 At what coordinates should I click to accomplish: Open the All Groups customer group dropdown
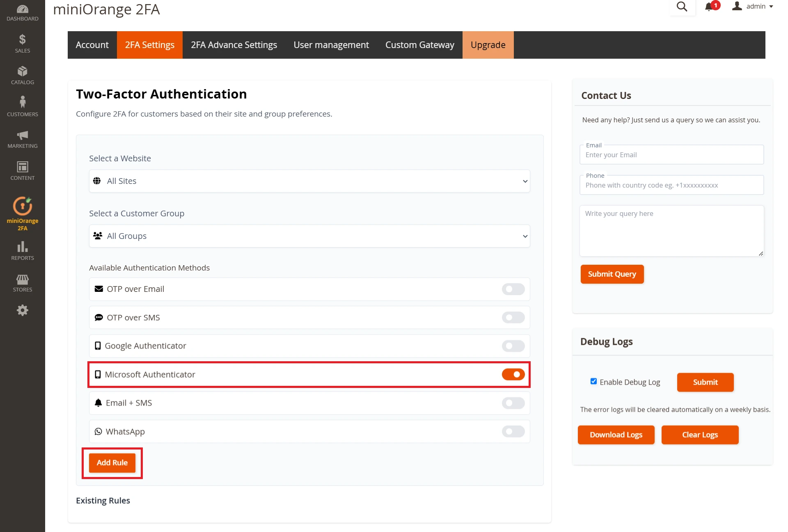(x=309, y=236)
